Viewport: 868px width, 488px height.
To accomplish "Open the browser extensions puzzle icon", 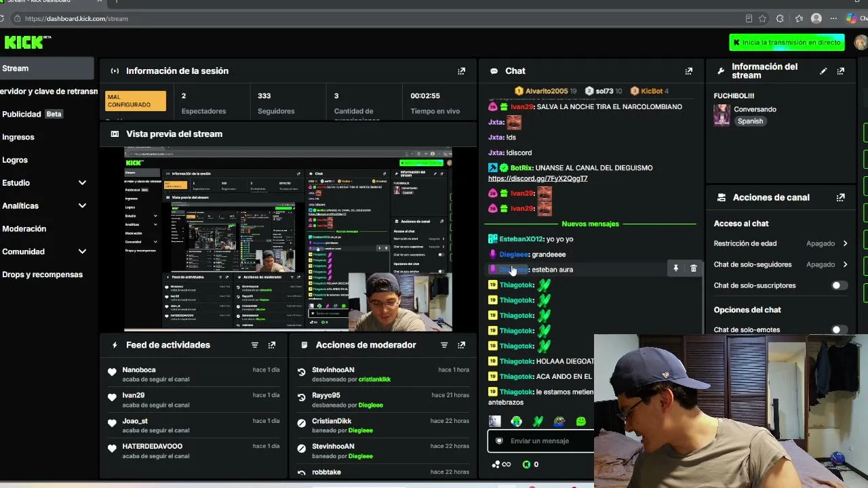I will click(x=780, y=19).
